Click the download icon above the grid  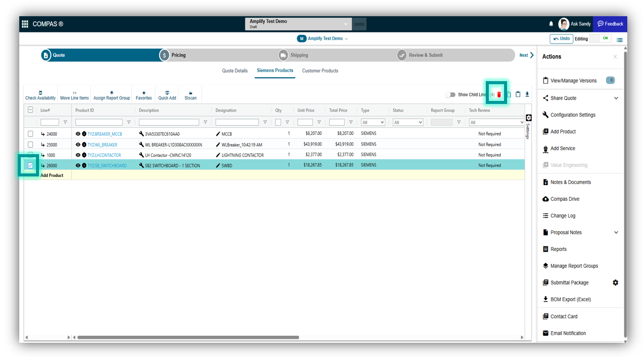click(527, 94)
